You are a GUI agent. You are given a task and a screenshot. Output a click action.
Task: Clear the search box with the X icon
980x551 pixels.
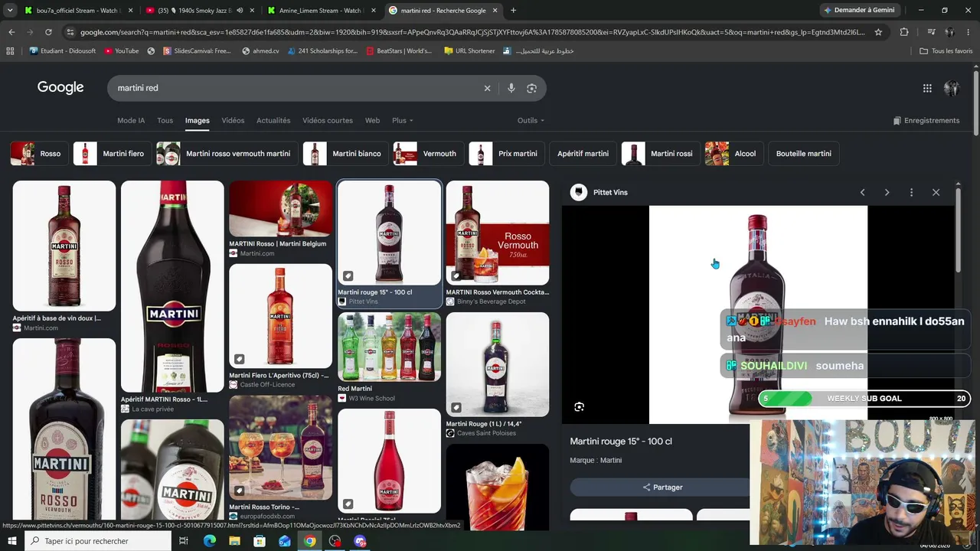tap(487, 88)
